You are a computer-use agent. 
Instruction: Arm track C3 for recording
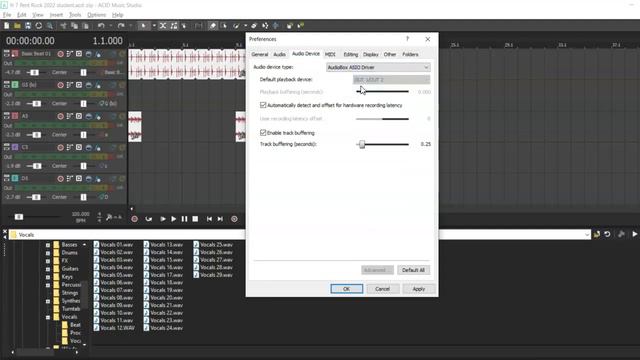(x=60, y=147)
